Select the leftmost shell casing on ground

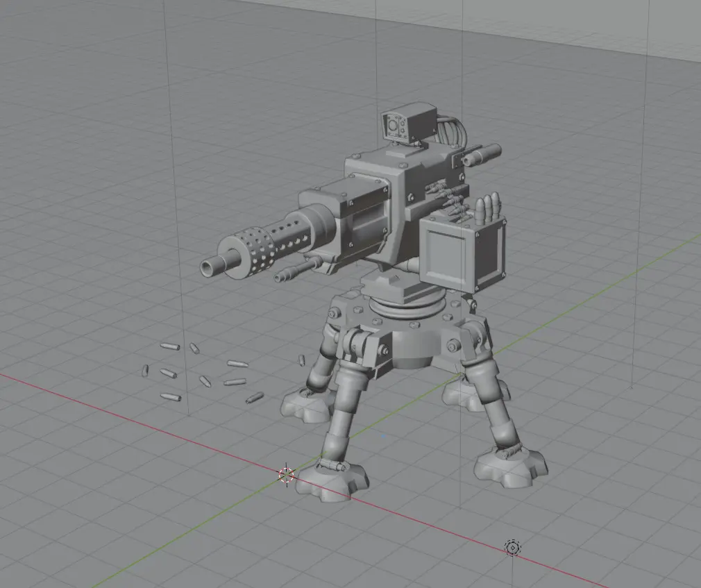145,370
